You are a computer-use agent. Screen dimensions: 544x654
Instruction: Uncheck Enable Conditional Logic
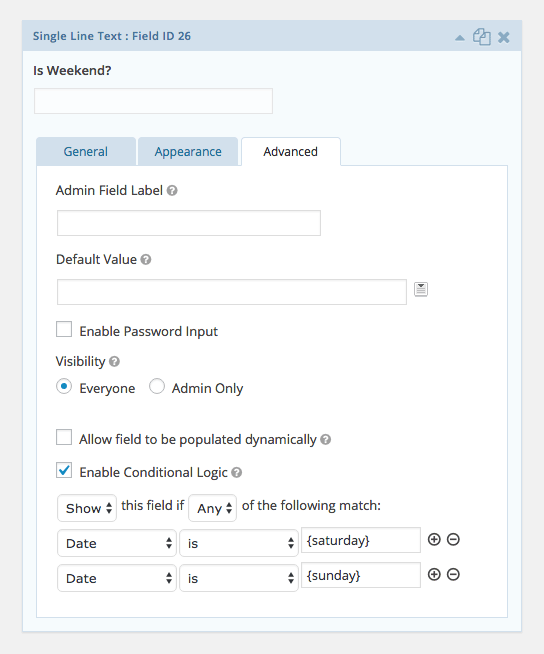pyautogui.click(x=64, y=470)
